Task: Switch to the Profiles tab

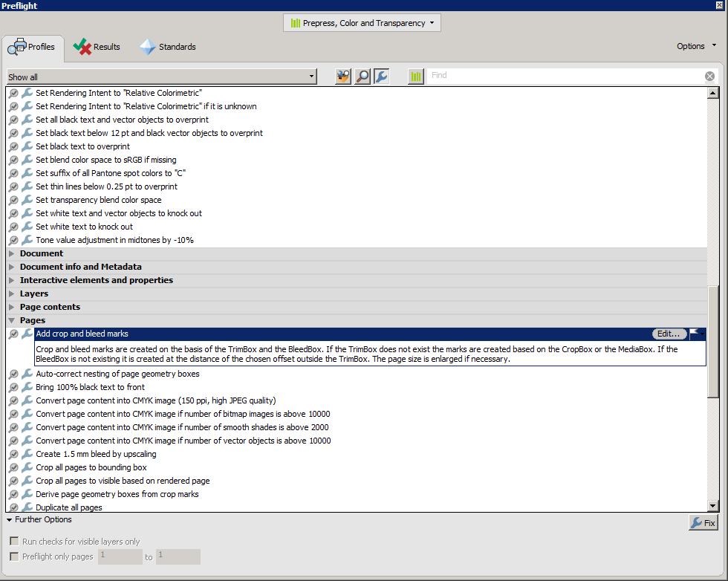Action: coord(33,48)
